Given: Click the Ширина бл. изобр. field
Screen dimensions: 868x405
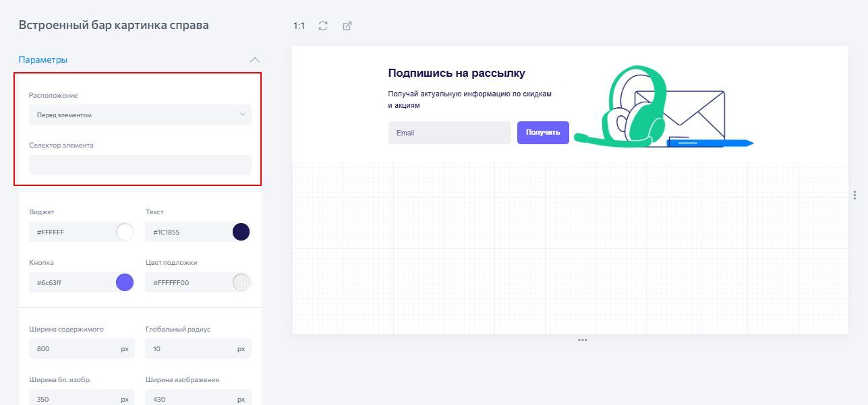Looking at the screenshot, I should pos(71,398).
